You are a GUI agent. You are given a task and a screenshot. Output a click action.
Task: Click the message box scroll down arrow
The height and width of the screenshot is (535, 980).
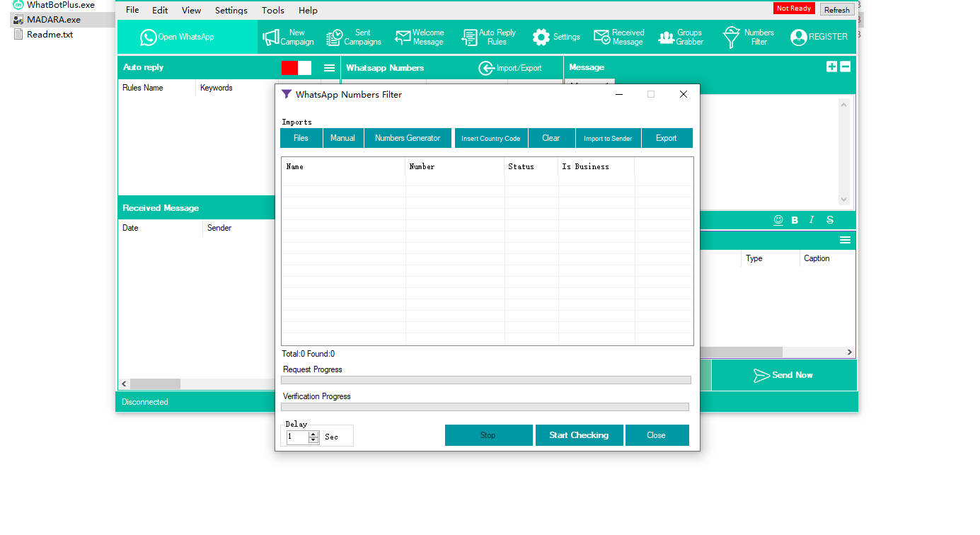(843, 200)
